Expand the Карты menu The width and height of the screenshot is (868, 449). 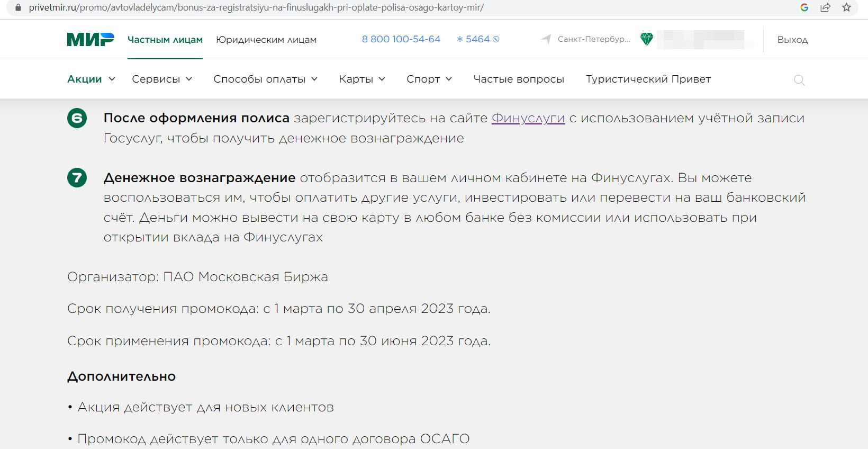(x=362, y=79)
